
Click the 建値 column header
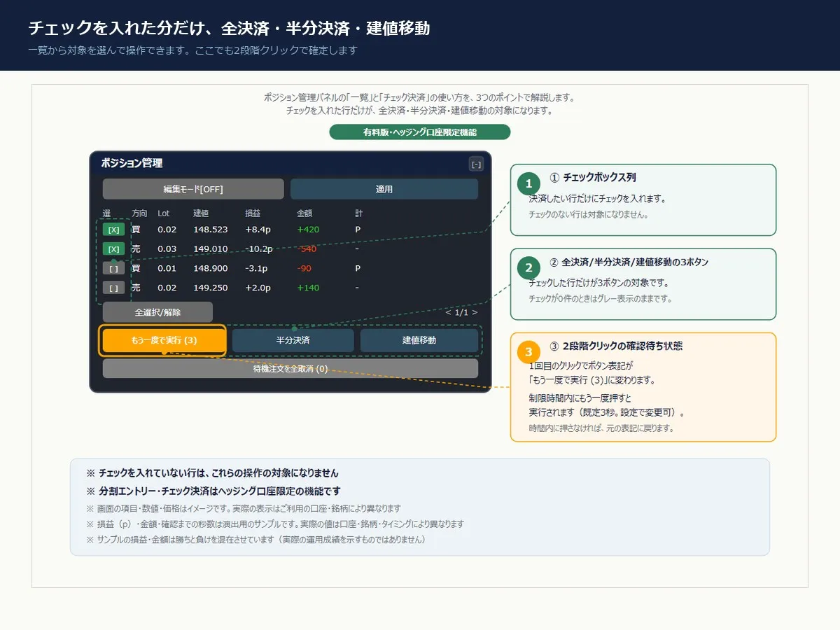201,213
